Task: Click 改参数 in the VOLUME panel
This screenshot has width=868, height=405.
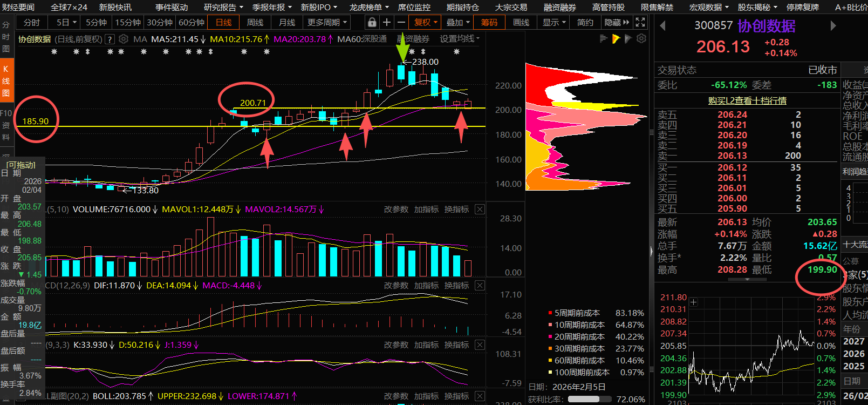Action: click(x=396, y=209)
